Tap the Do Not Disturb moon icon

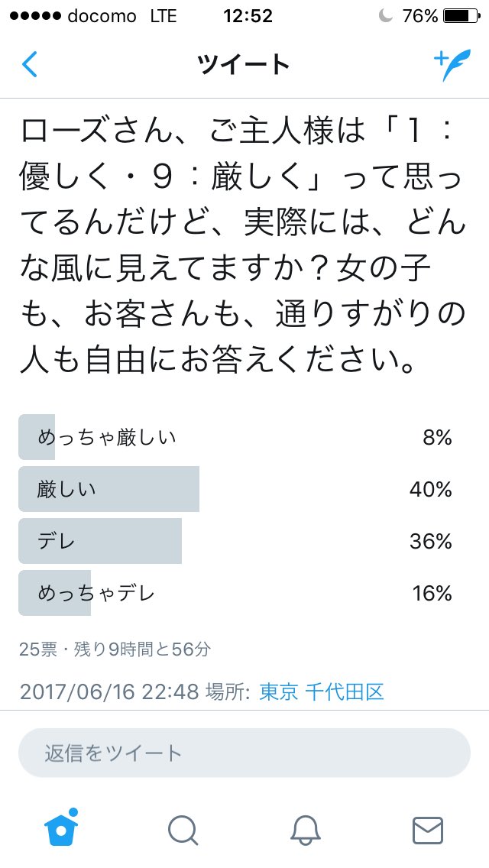(385, 16)
